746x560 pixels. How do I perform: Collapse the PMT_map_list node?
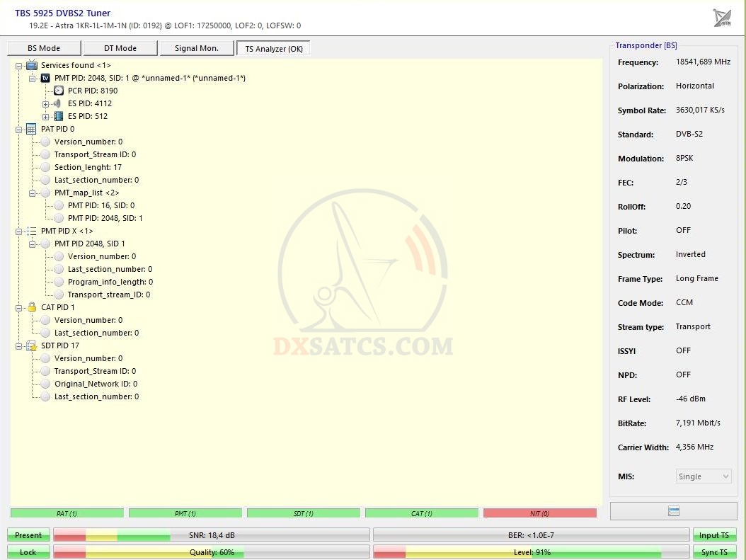click(x=33, y=193)
